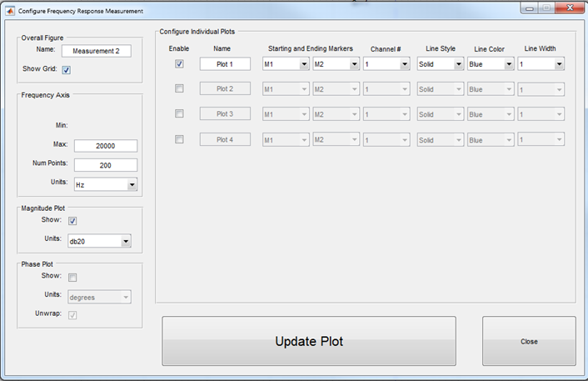Open the Frequency Axis Units Hz dropdown
The image size is (588, 381).
(105, 184)
